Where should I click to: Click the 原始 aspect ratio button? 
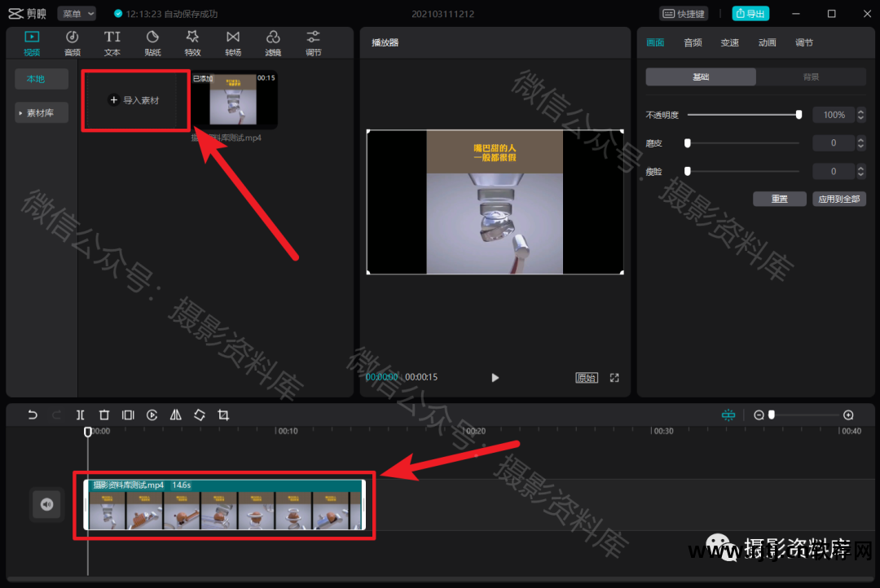coord(587,378)
